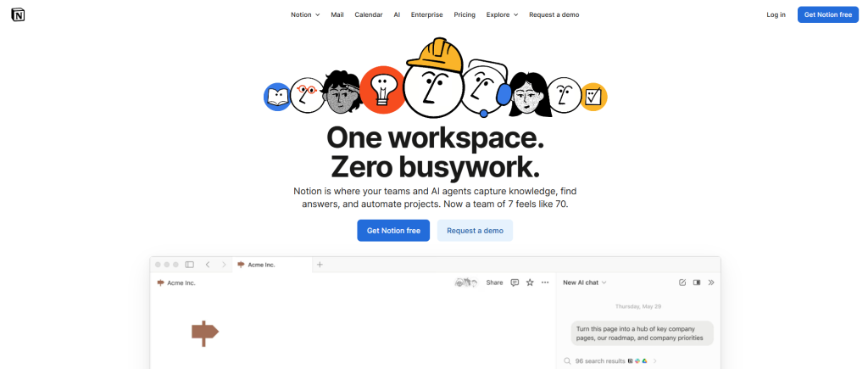868x369 pixels.
Task: Click the browser back arrow
Action: point(208,265)
